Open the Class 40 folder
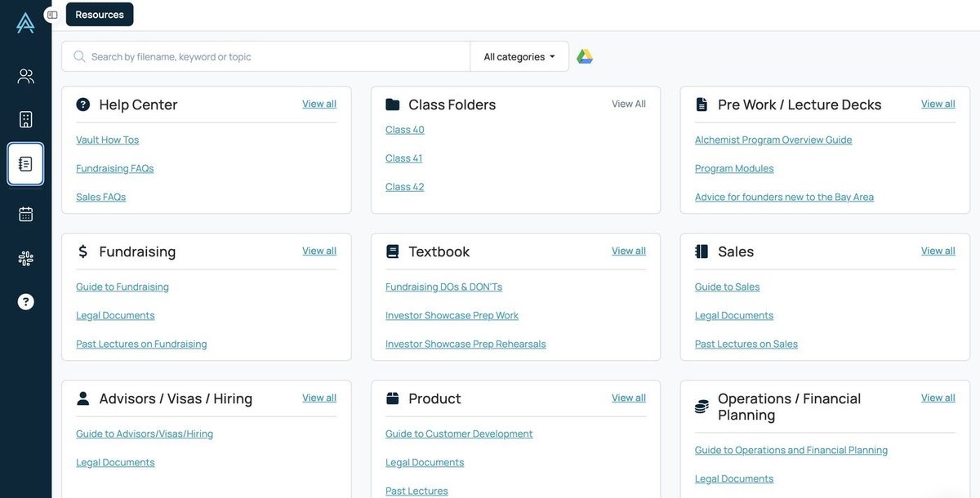Image resolution: width=980 pixels, height=498 pixels. (405, 129)
